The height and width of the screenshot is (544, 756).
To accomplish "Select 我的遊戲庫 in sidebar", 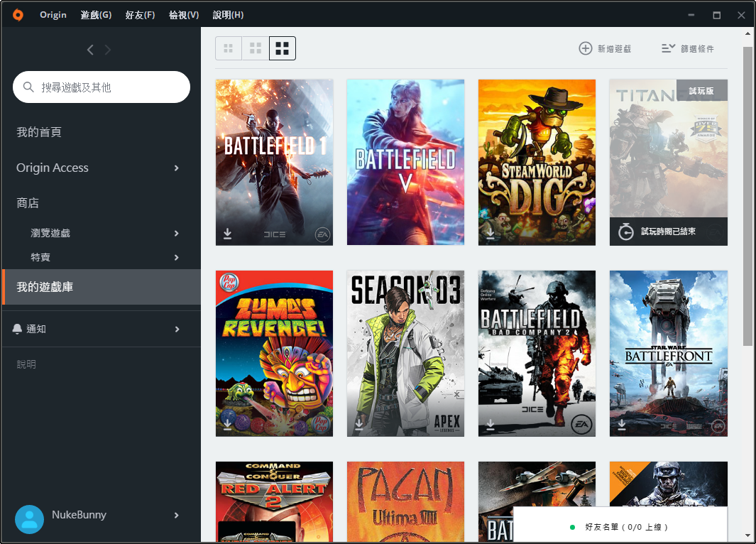I will point(102,287).
